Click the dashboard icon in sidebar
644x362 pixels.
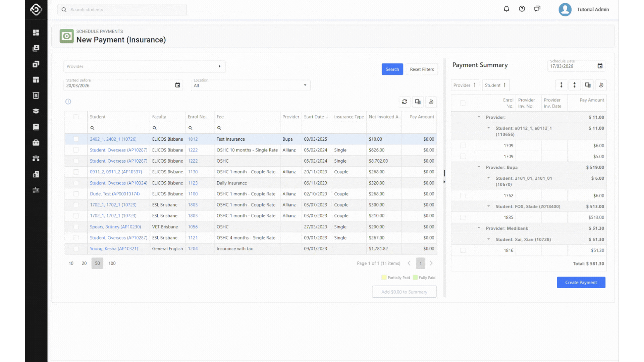36,33
